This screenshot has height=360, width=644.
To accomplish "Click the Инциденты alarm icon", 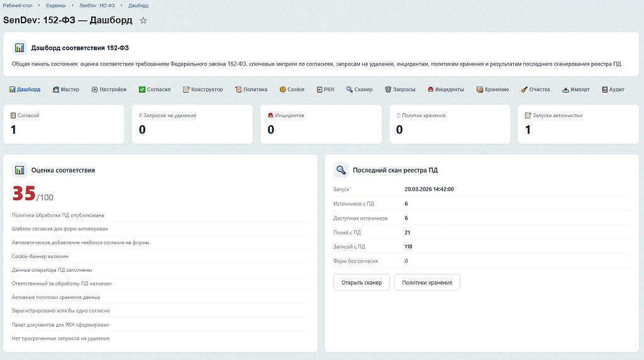I will [431, 89].
